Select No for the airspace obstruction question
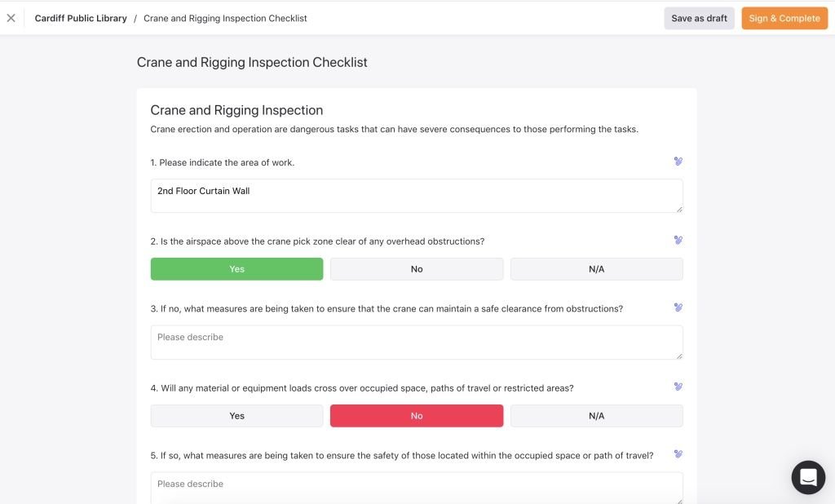 click(417, 268)
